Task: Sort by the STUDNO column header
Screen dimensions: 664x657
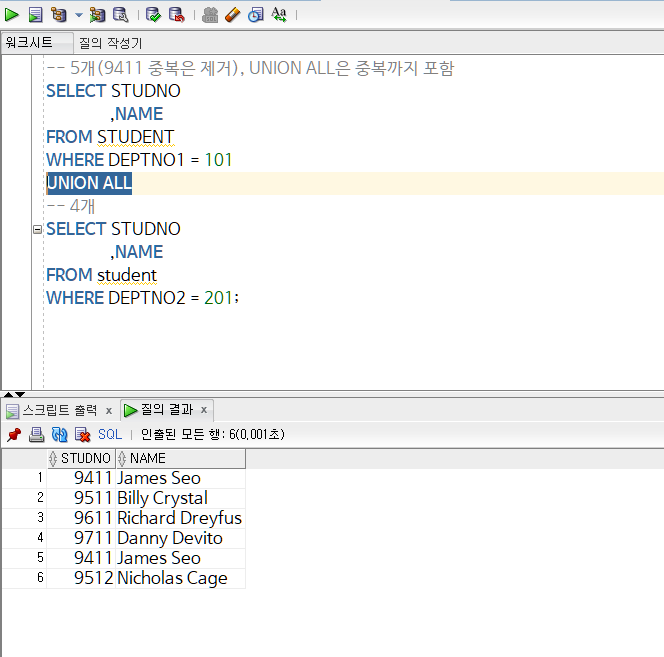Action: coord(81,458)
